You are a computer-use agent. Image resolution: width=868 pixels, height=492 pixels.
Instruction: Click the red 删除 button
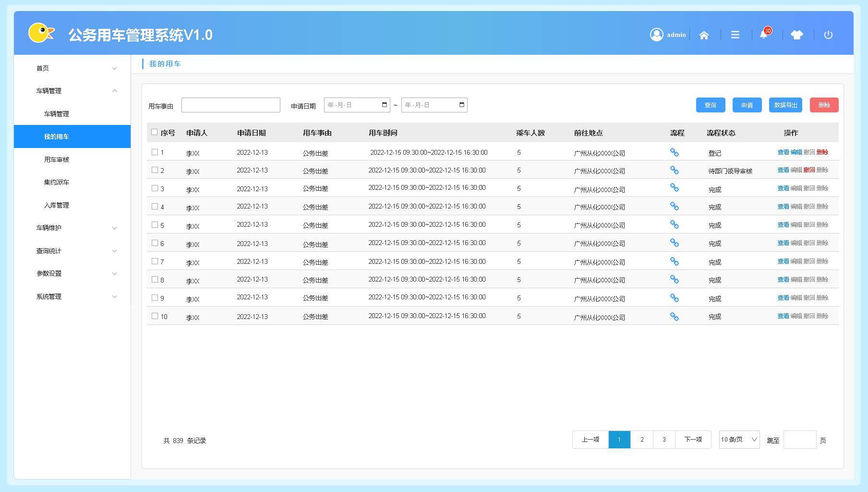point(824,105)
